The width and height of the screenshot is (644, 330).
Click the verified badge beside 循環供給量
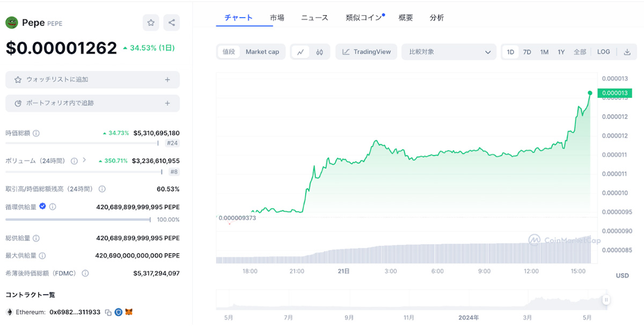click(42, 206)
